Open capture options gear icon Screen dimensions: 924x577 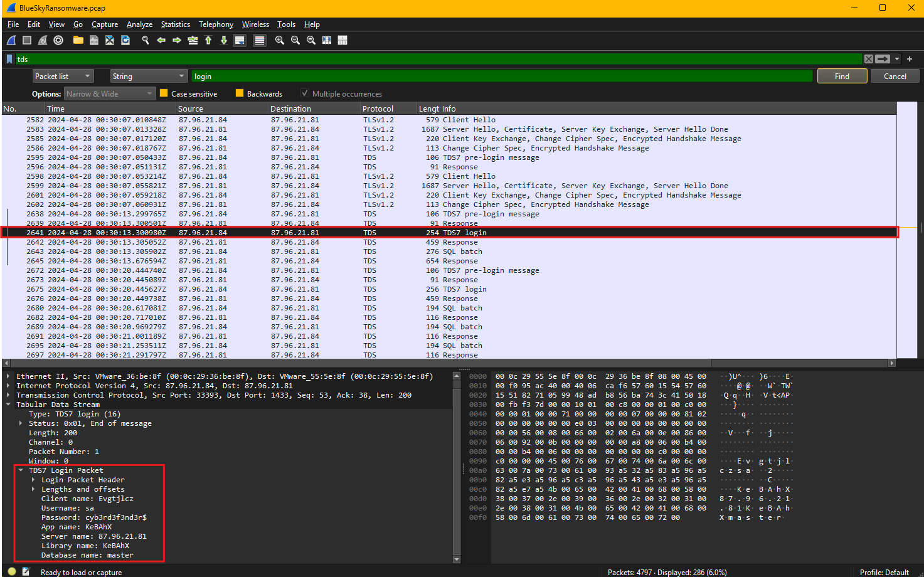pos(58,40)
